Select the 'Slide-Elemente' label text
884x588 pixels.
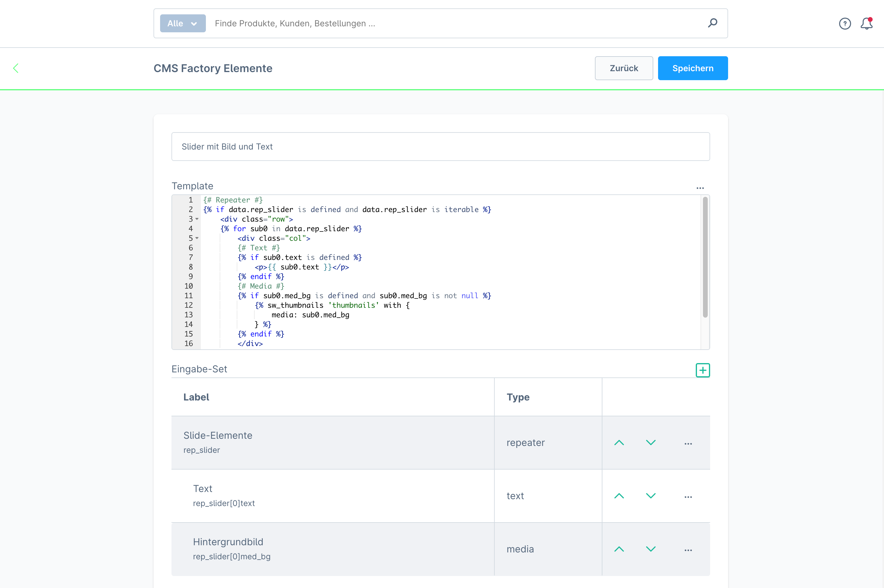click(218, 435)
